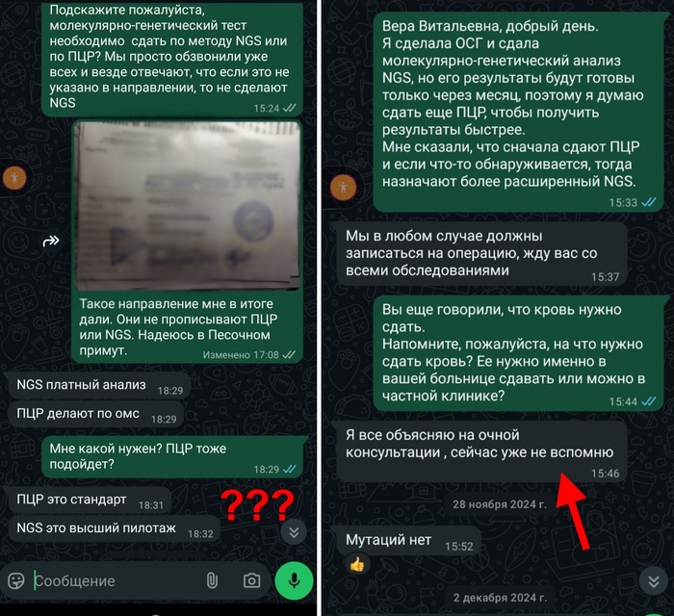The image size is (674, 616).
Task: Tap the forward arrow beside blurred photo
Action: [x=51, y=241]
